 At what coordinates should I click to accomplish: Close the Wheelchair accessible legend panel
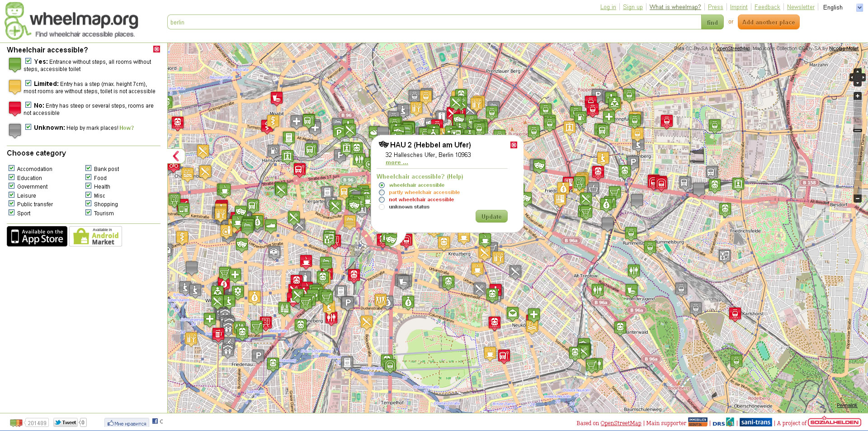pyautogui.click(x=156, y=49)
